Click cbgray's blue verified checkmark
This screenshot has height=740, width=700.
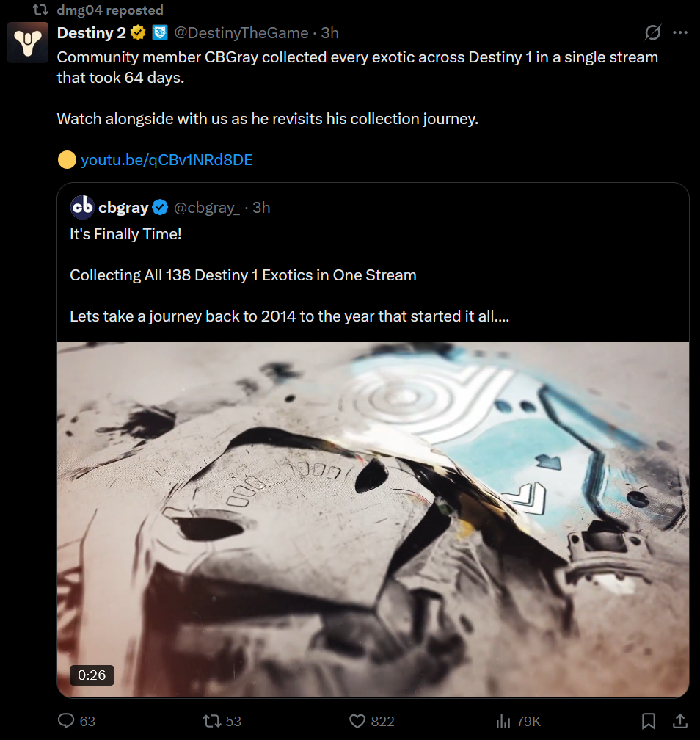click(x=161, y=207)
